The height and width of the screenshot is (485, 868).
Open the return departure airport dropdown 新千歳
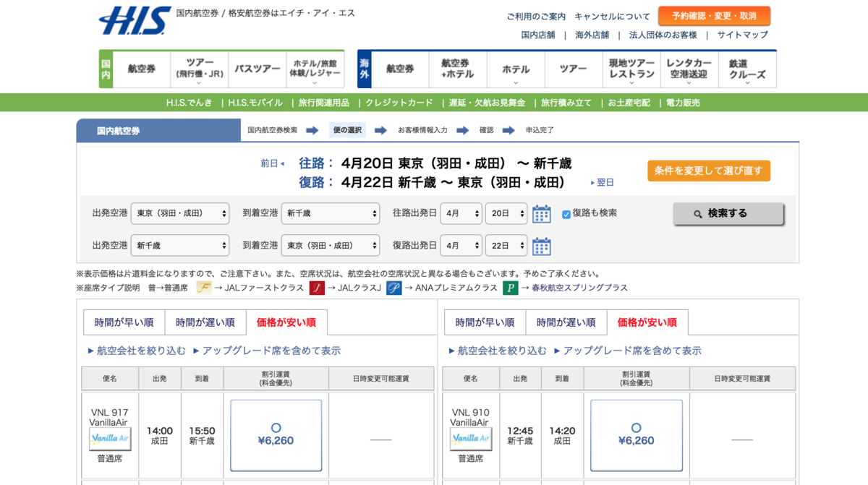tap(180, 245)
